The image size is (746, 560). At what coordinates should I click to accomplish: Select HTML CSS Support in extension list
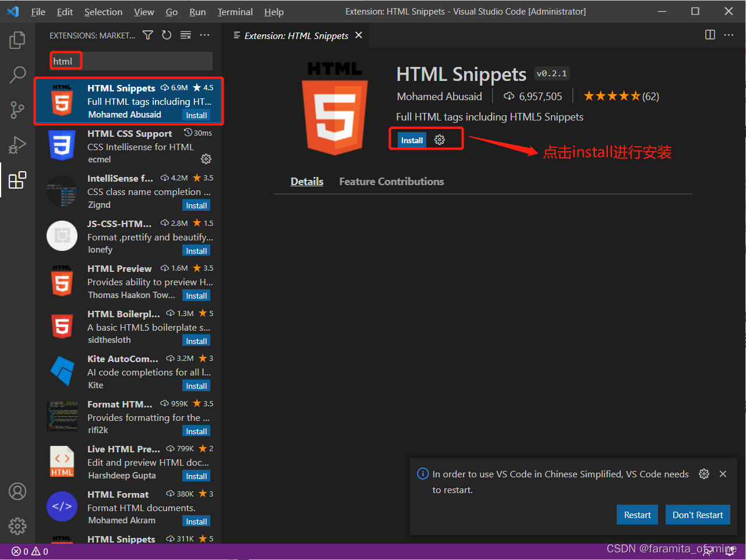128,146
